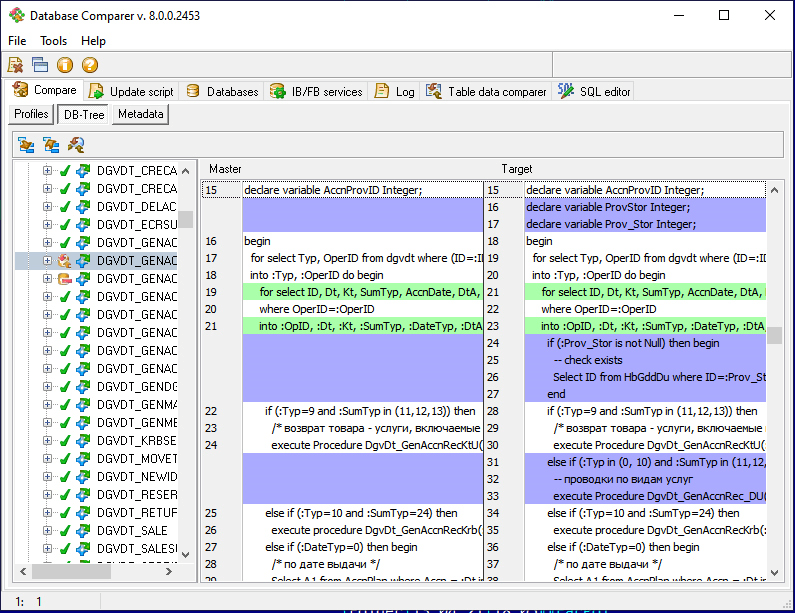Expand the DGVDT_ECRSU tree node
The image size is (795, 613).
tap(47, 224)
